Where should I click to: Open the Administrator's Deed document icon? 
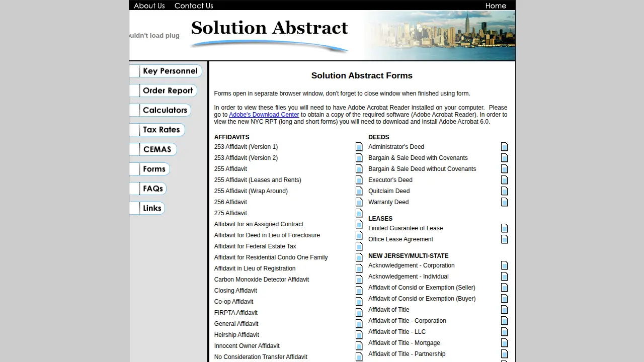[505, 147]
